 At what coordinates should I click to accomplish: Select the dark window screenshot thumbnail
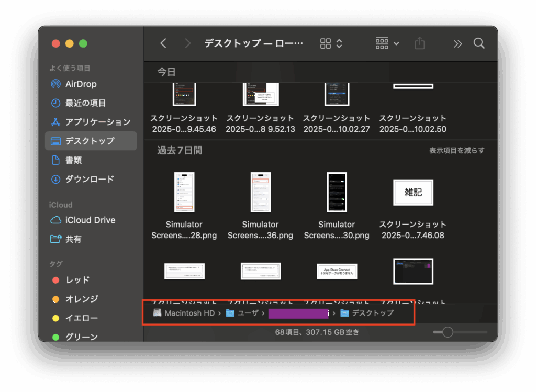coord(414,271)
